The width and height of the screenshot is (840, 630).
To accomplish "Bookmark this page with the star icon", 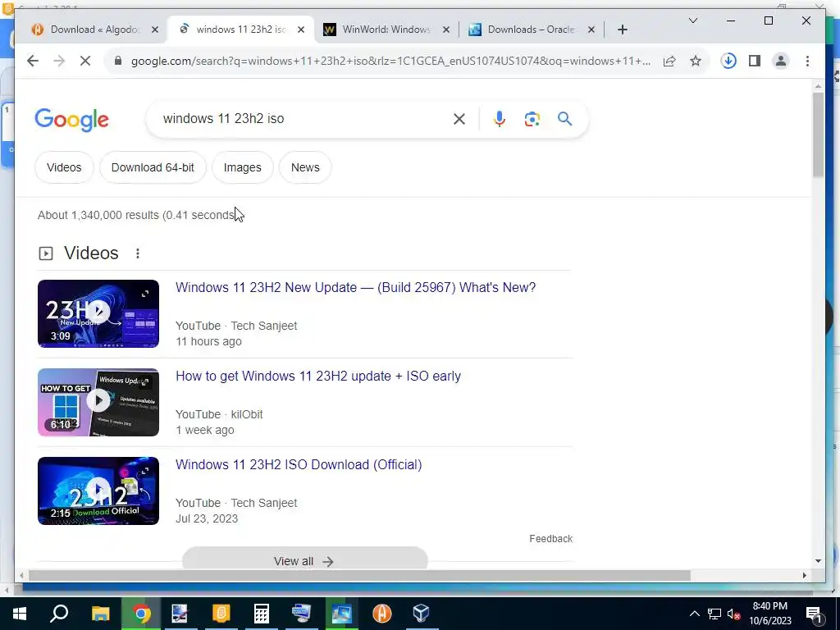I will [x=696, y=61].
